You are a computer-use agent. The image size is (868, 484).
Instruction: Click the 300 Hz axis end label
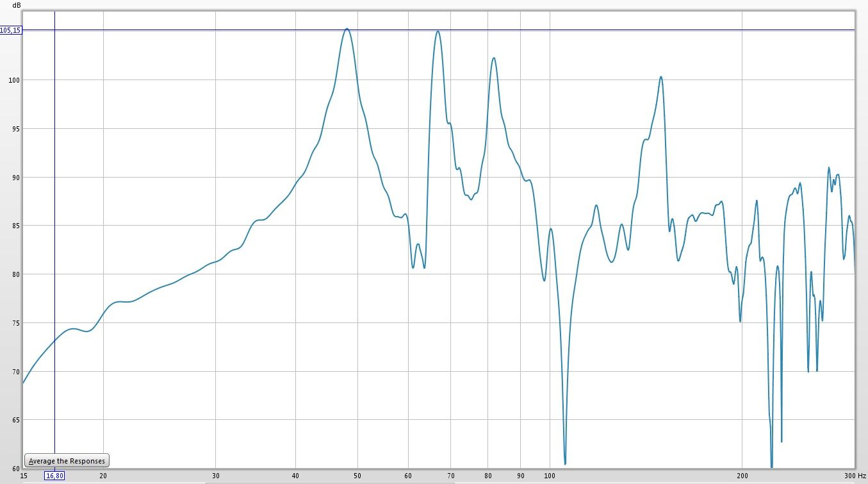855,476
